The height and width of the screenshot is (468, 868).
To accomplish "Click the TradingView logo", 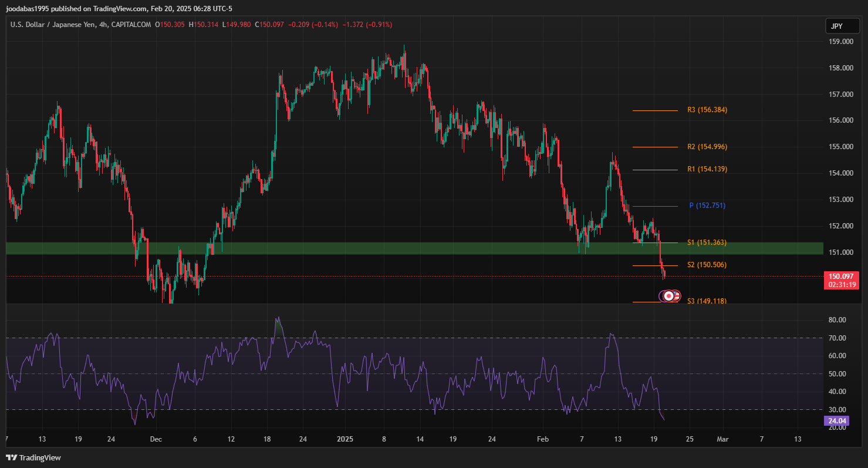I will pyautogui.click(x=33, y=457).
